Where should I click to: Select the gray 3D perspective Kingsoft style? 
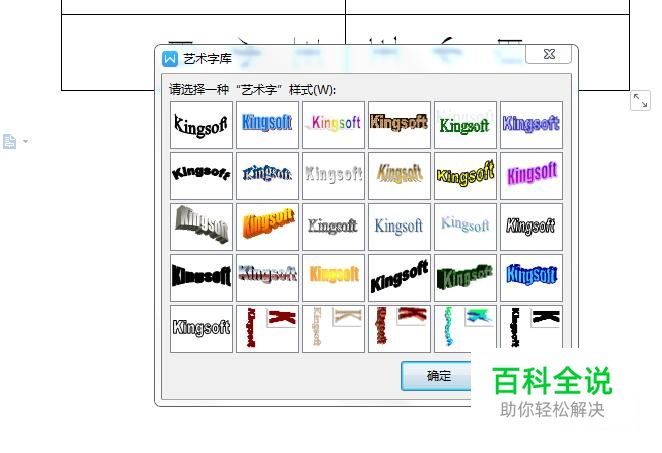pos(201,227)
